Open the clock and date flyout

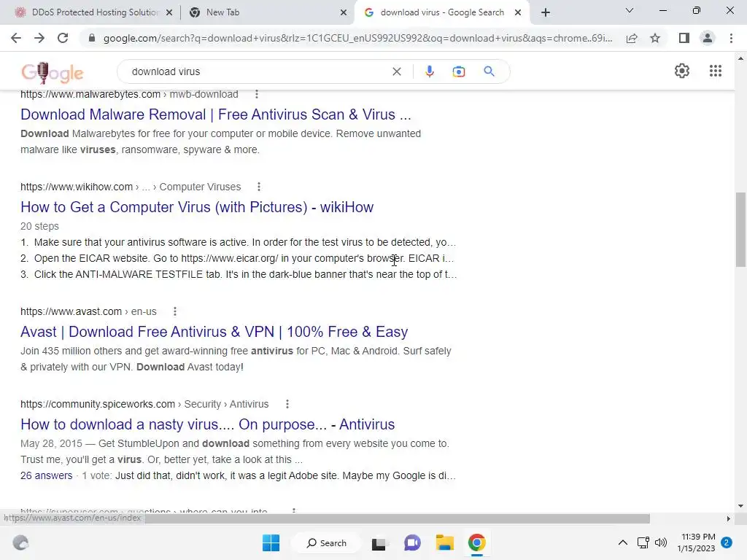click(x=696, y=542)
